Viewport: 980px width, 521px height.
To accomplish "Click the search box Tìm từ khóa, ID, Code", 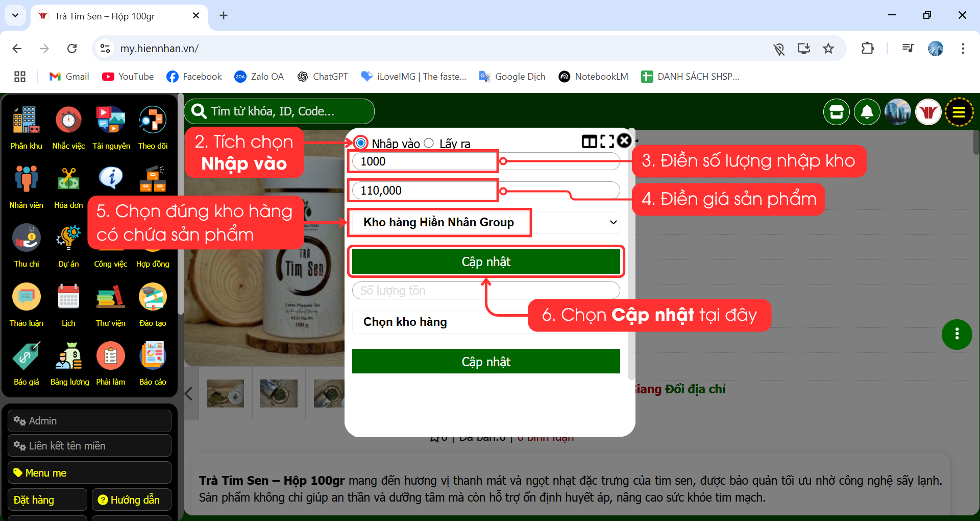I will (279, 111).
